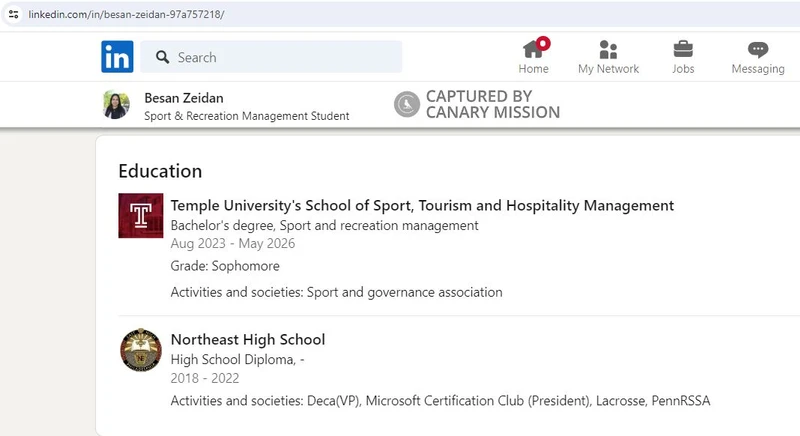Viewport: 800px width, 436px height.
Task: Click the magnifying glass search icon
Action: [x=162, y=57]
